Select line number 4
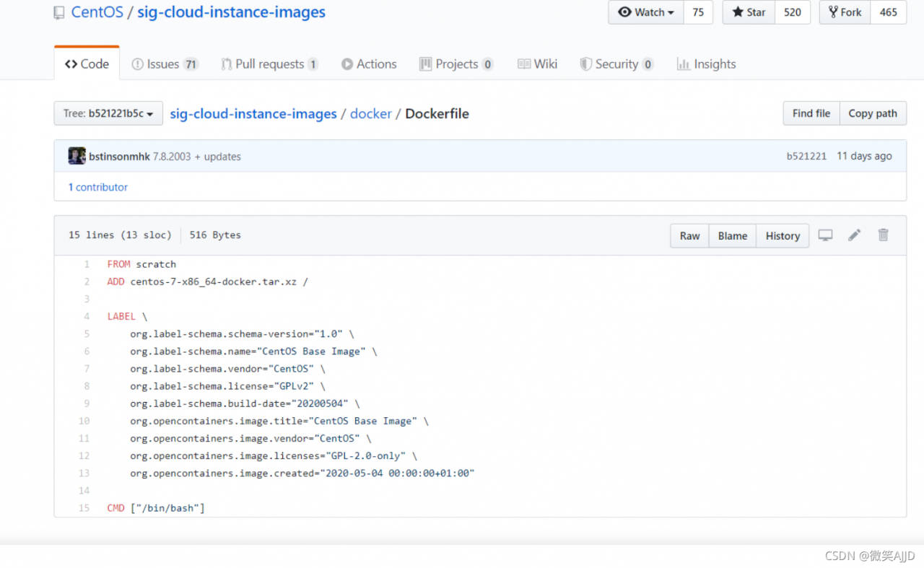This screenshot has height=568, width=924. pos(87,316)
